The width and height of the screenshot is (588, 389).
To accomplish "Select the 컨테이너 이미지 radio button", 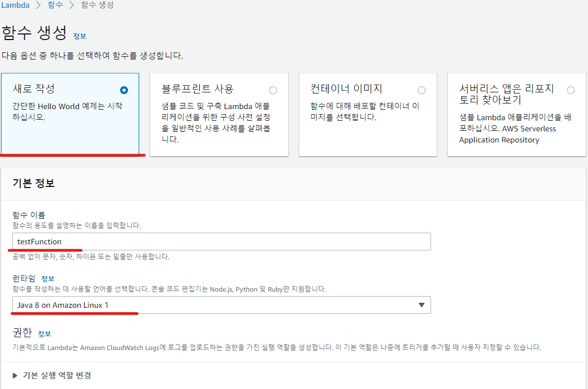I will [422, 90].
